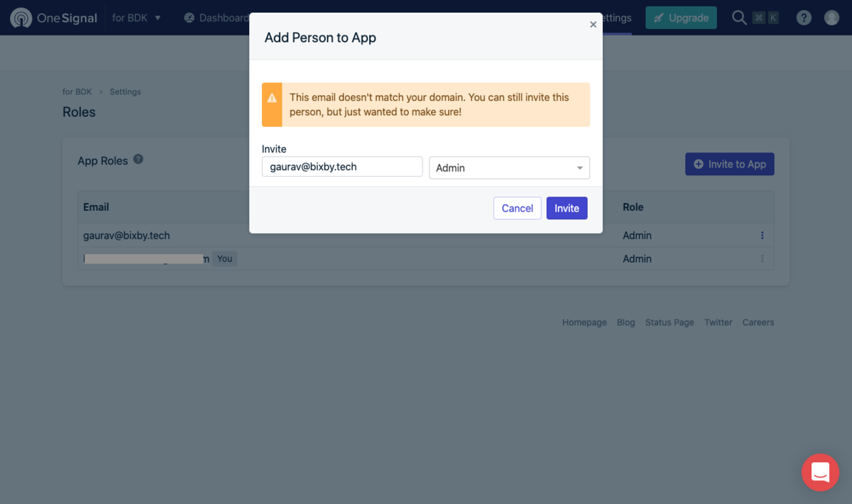This screenshot has width=852, height=504.
Task: Click the OneSignal logo icon
Action: pos(21,18)
